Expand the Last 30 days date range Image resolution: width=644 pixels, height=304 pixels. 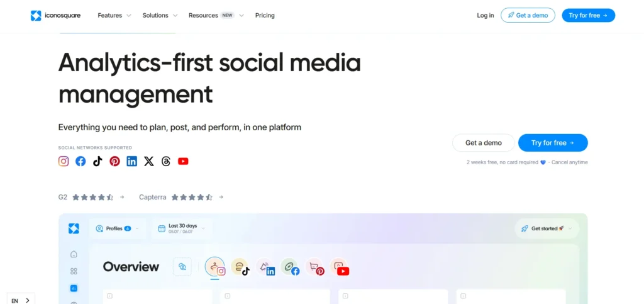pyautogui.click(x=182, y=228)
